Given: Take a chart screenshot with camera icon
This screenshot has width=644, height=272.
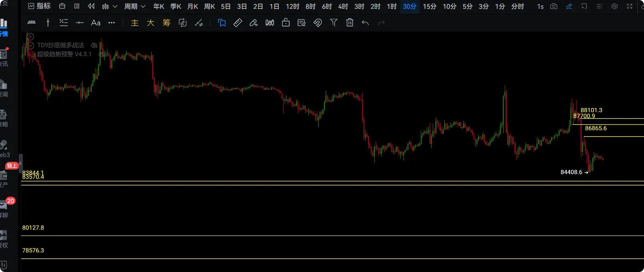Looking at the screenshot, I should (554, 6).
